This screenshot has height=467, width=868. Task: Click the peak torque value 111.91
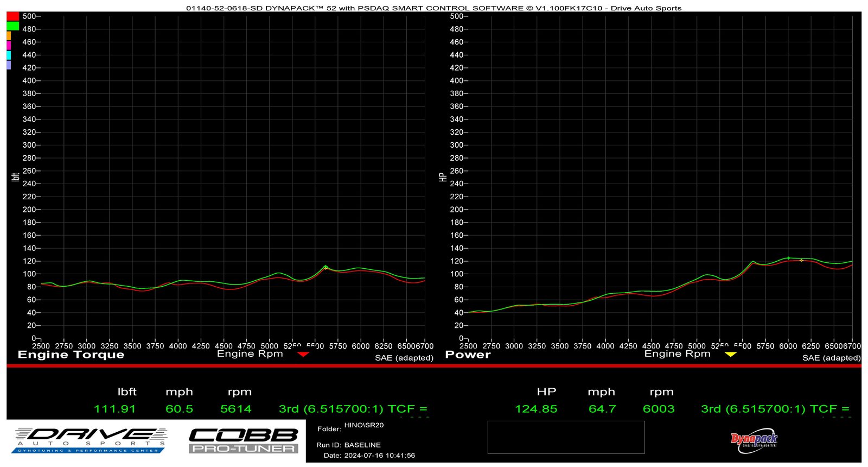coord(114,409)
